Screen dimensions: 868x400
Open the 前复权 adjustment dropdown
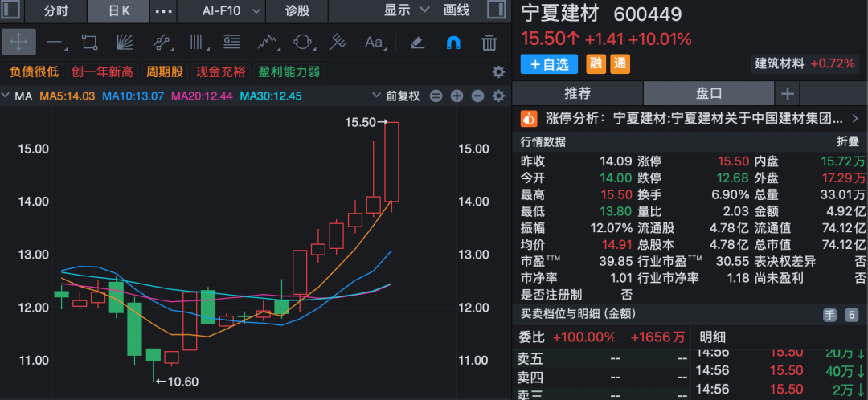tap(397, 96)
